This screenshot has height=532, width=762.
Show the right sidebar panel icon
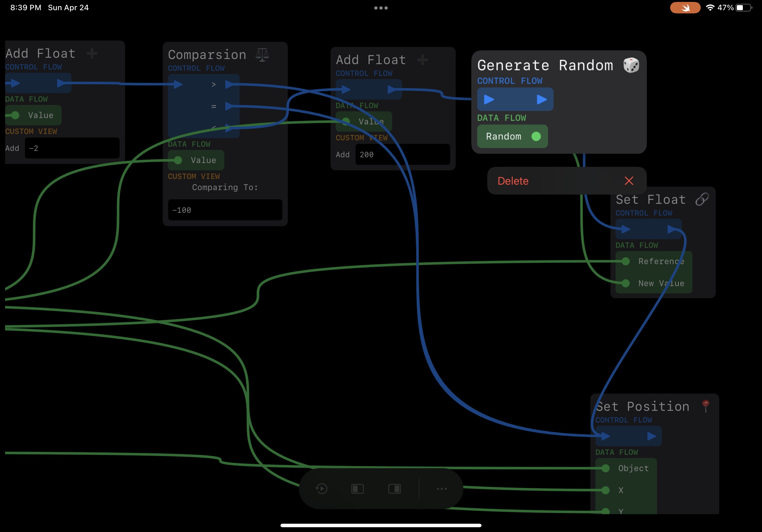click(394, 489)
